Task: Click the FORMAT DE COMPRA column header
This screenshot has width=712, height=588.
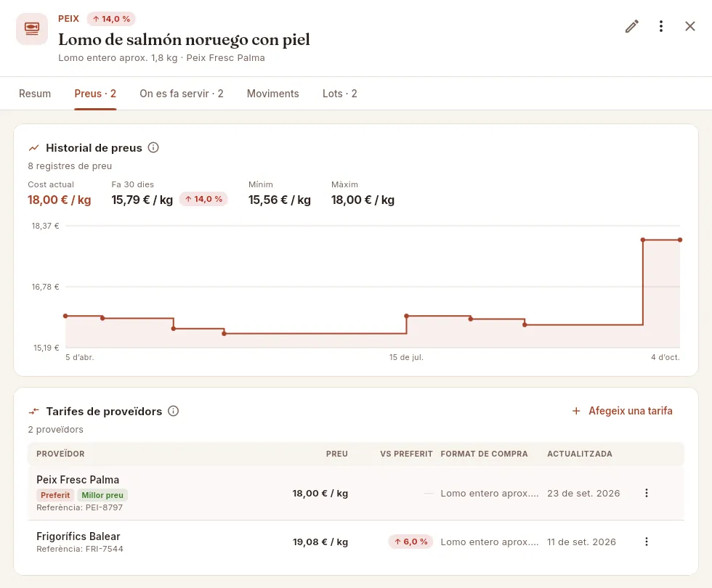Action: pos(484,454)
